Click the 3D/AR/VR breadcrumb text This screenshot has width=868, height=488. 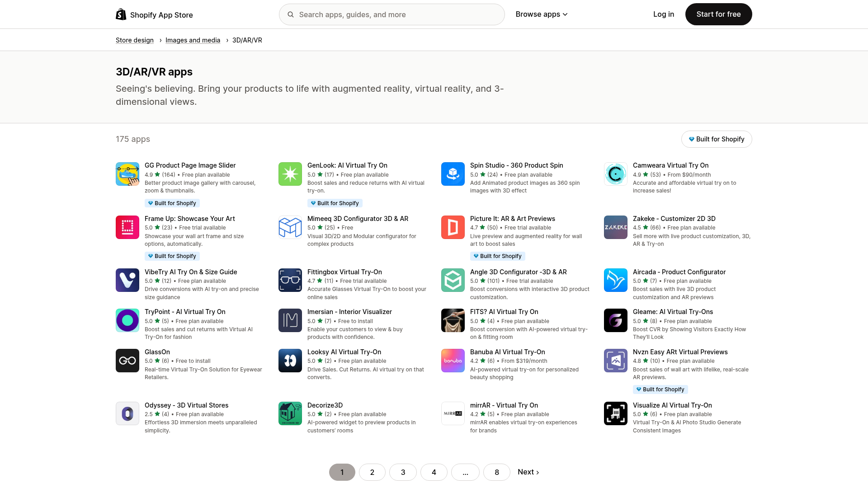coord(247,40)
